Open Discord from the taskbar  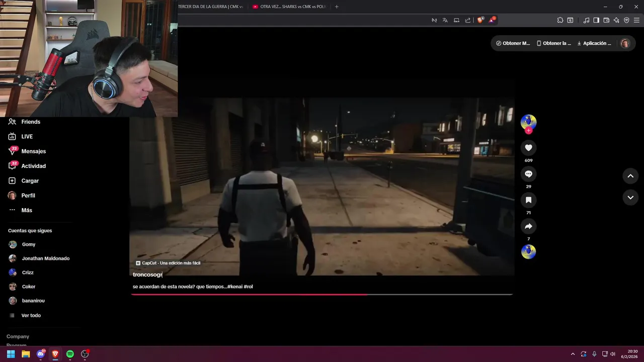pos(41,354)
